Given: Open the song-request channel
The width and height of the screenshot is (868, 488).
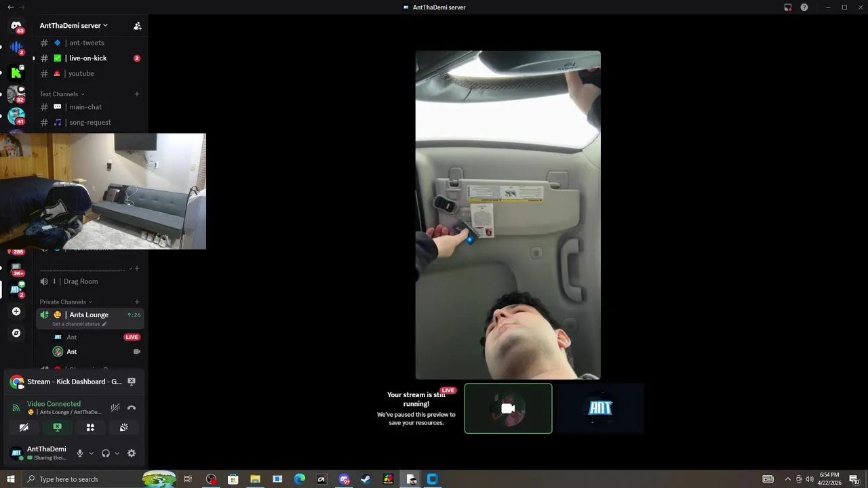Looking at the screenshot, I should click(x=90, y=122).
